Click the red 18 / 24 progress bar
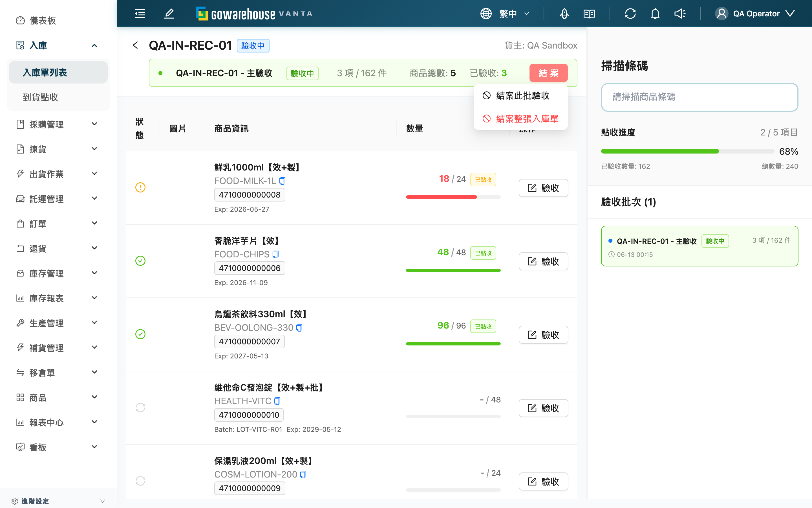Viewport: 812px width, 508px height. click(453, 197)
